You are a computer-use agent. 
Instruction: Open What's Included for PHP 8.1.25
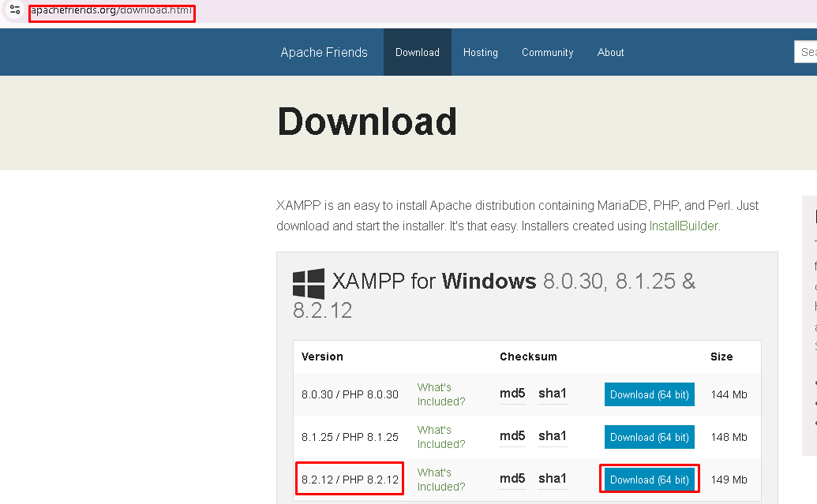coord(440,436)
